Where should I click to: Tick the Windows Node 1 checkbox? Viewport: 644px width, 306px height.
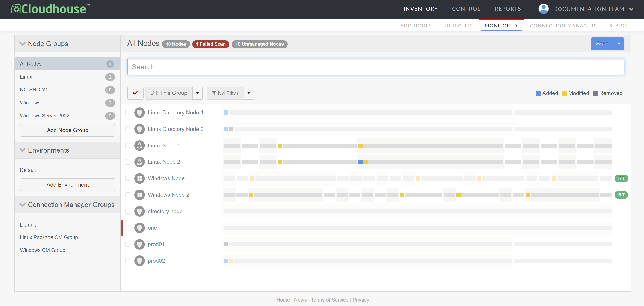(128, 178)
